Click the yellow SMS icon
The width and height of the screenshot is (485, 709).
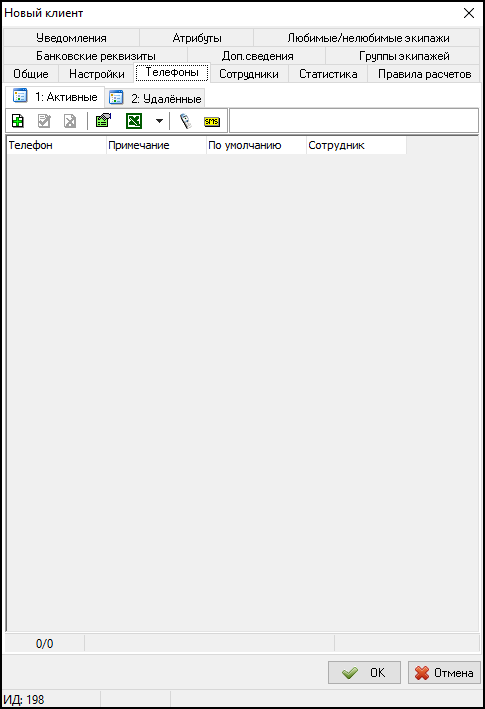tap(212, 121)
